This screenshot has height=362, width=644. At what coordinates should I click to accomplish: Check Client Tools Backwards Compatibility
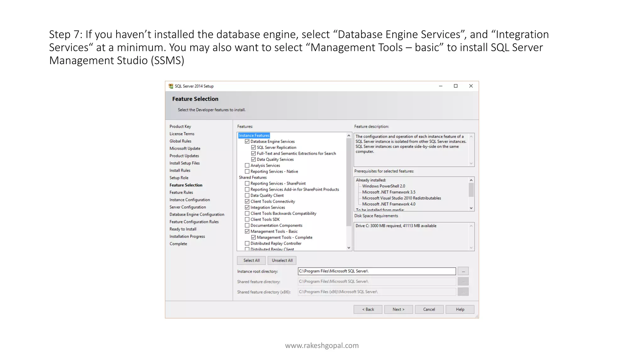[x=247, y=213]
